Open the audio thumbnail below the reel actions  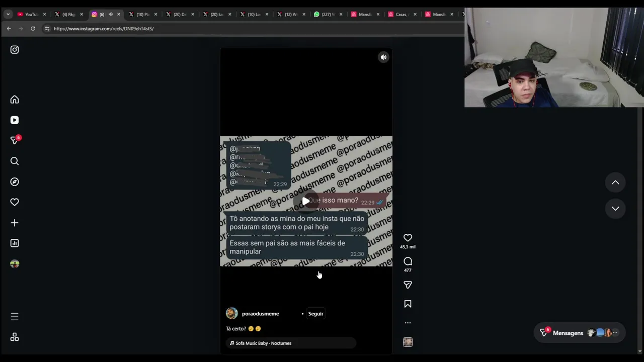click(x=408, y=342)
